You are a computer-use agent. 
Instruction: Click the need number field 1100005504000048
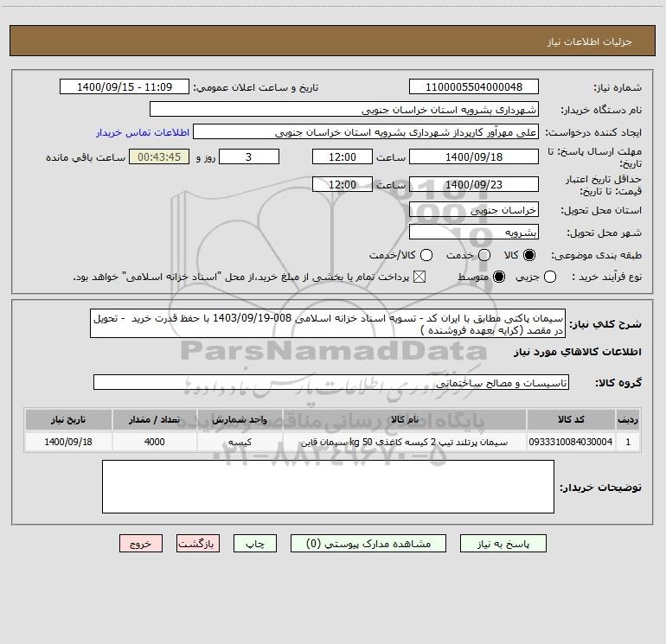point(474,87)
